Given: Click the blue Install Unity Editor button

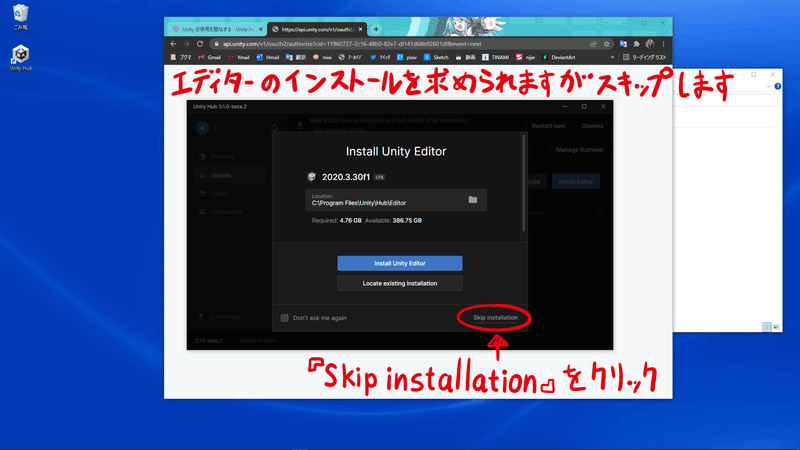Looking at the screenshot, I should click(x=399, y=263).
